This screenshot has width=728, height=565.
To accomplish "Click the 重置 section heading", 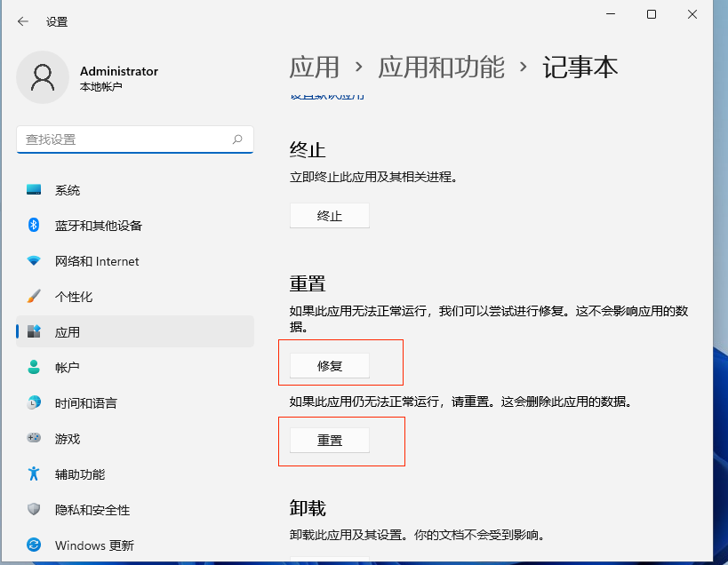I will (308, 283).
